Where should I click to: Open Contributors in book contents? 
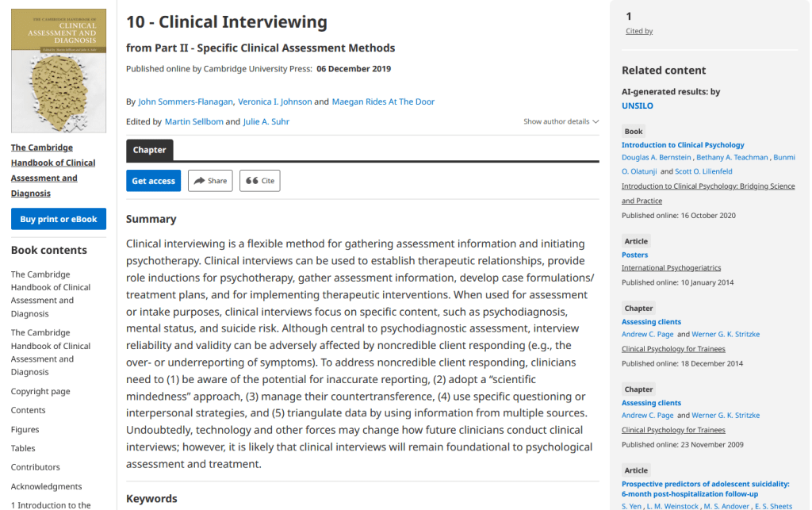[x=35, y=467]
